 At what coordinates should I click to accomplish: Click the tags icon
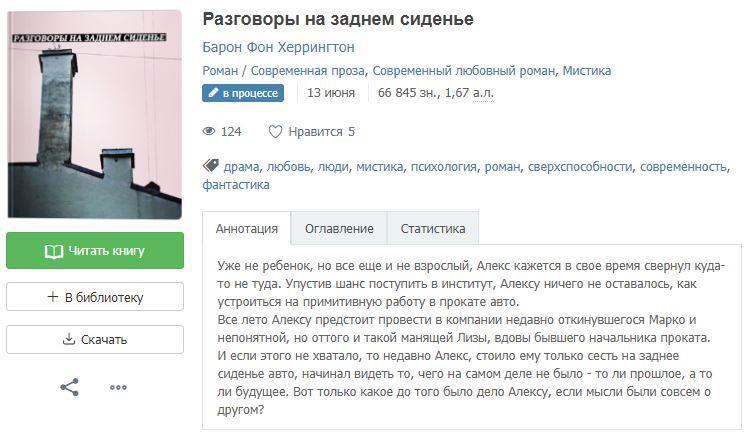point(210,166)
